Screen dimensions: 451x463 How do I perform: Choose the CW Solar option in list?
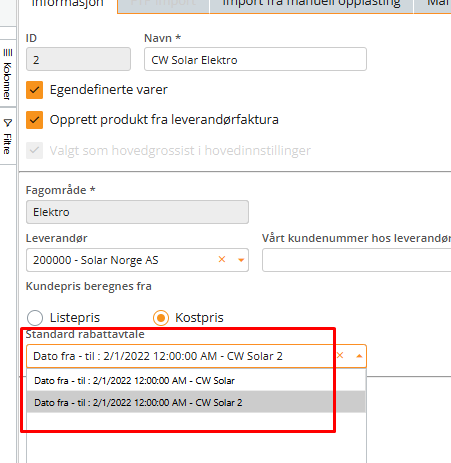tap(196, 380)
